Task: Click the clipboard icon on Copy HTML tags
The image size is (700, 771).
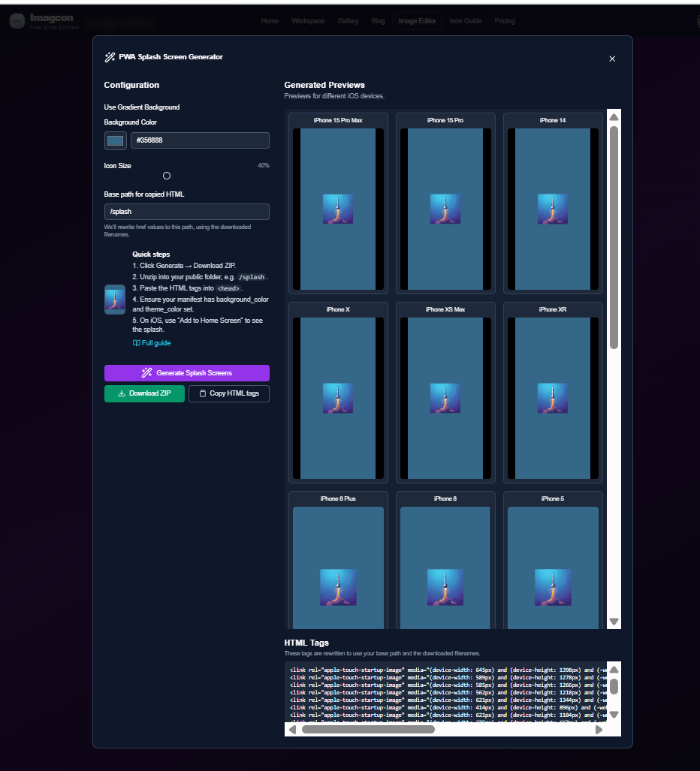Action: coord(201,393)
